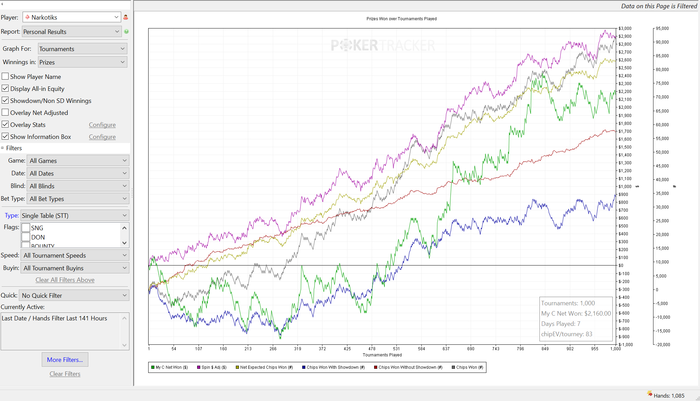Open the Type Single Table dropdown
Screen dimensions: 700x401
click(75, 215)
